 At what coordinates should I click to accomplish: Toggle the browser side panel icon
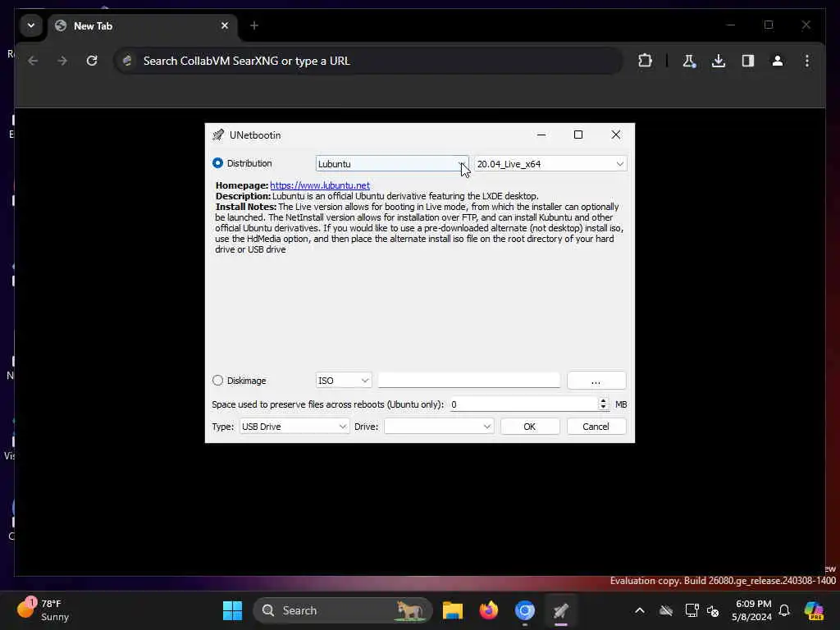pos(748,61)
